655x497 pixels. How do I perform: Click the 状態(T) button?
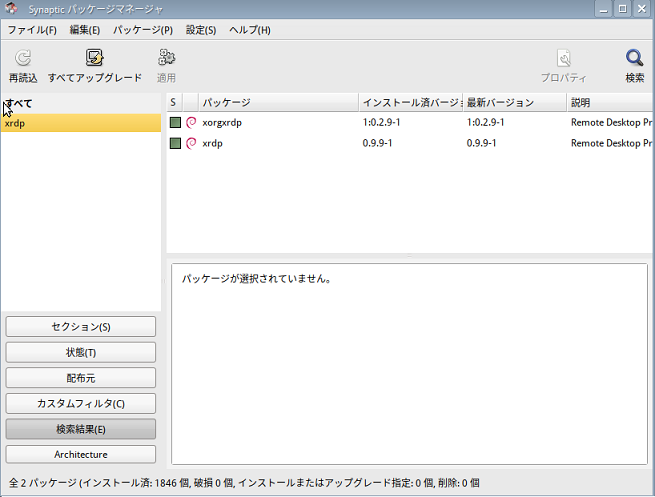(x=81, y=352)
